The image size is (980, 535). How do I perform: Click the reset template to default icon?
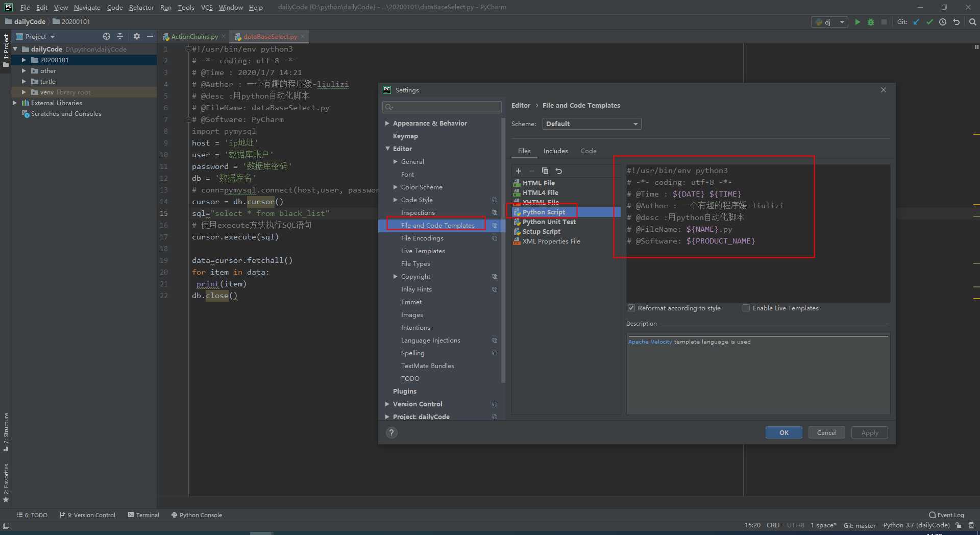tap(559, 171)
